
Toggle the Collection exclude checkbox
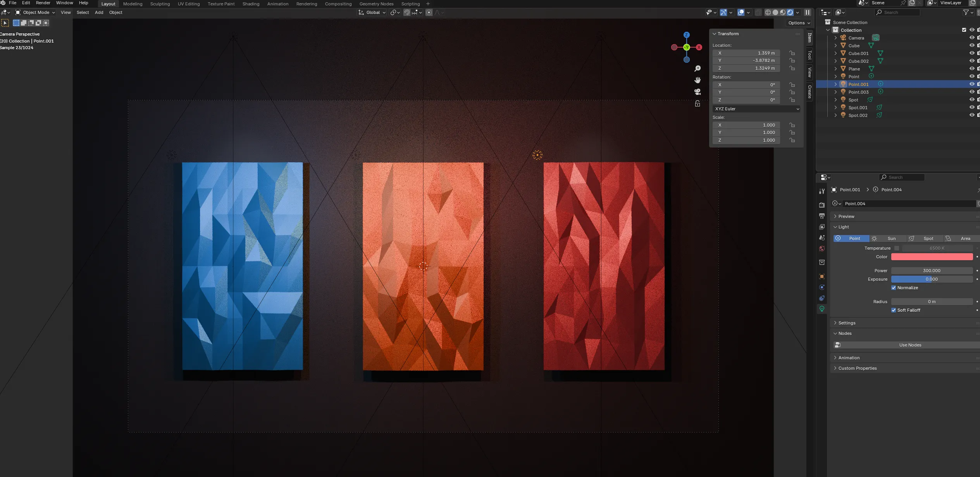pos(964,30)
